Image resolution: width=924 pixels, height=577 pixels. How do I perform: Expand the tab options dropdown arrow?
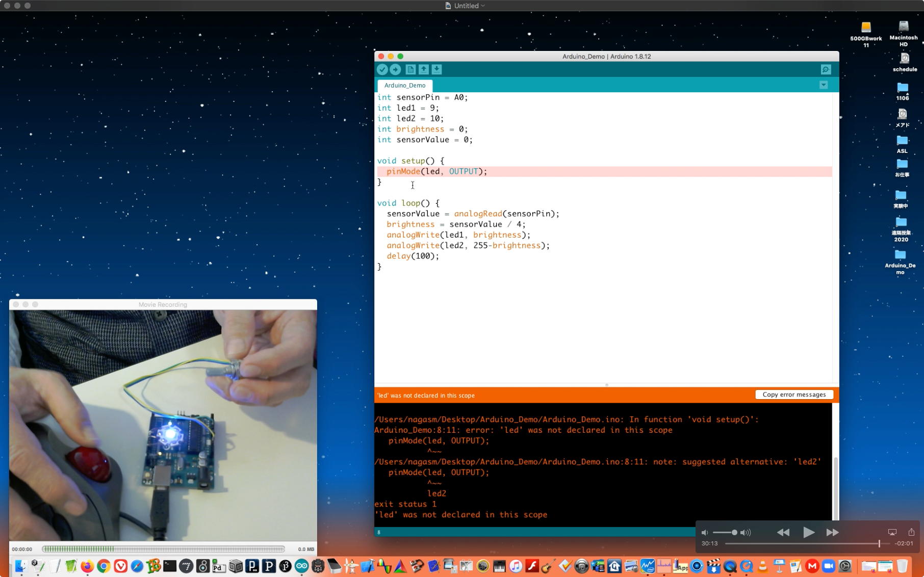tap(824, 85)
